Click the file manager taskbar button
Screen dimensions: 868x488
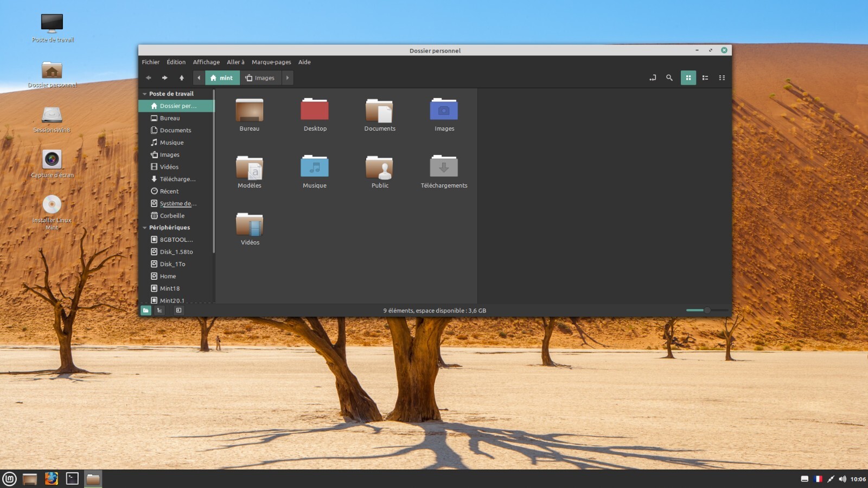coord(93,479)
